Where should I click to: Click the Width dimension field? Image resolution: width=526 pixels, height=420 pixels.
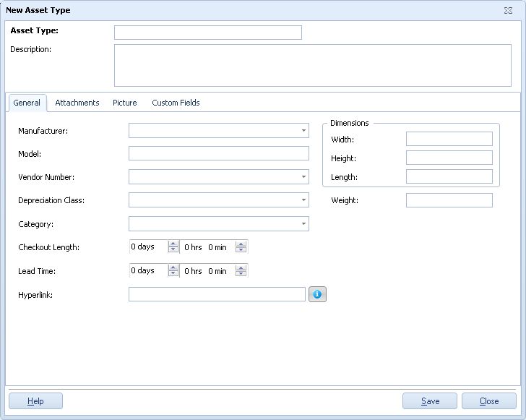pyautogui.click(x=449, y=139)
